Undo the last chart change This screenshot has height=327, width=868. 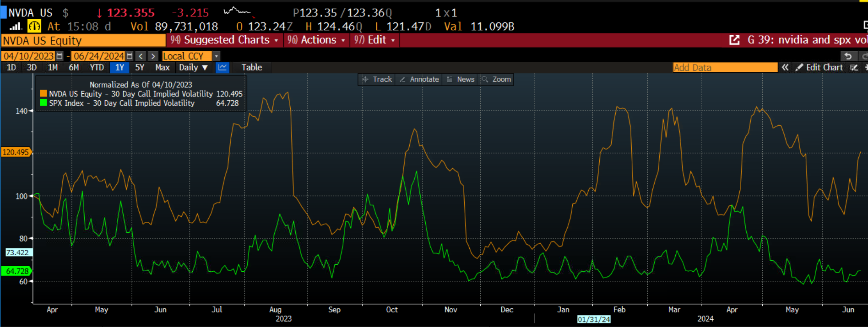click(x=848, y=56)
